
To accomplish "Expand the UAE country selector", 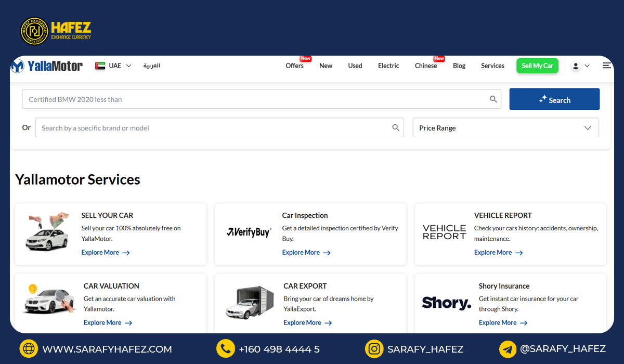I will [113, 66].
